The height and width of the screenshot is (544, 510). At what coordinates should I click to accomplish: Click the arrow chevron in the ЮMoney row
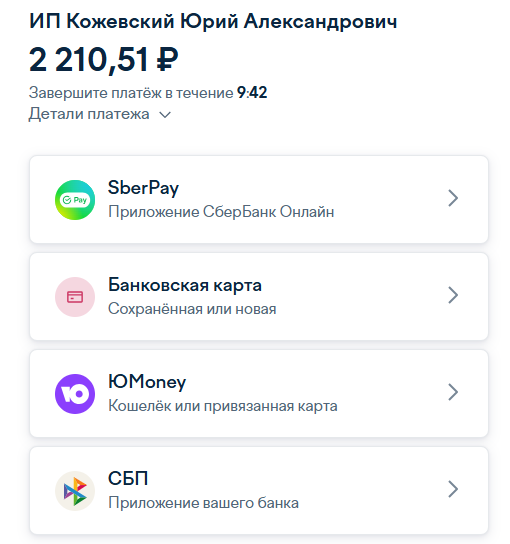coord(453,392)
